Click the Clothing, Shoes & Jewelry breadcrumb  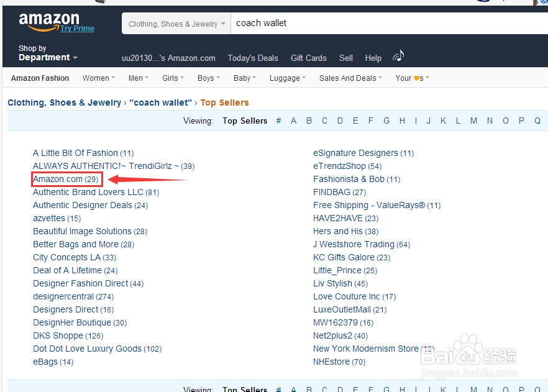[65, 103]
